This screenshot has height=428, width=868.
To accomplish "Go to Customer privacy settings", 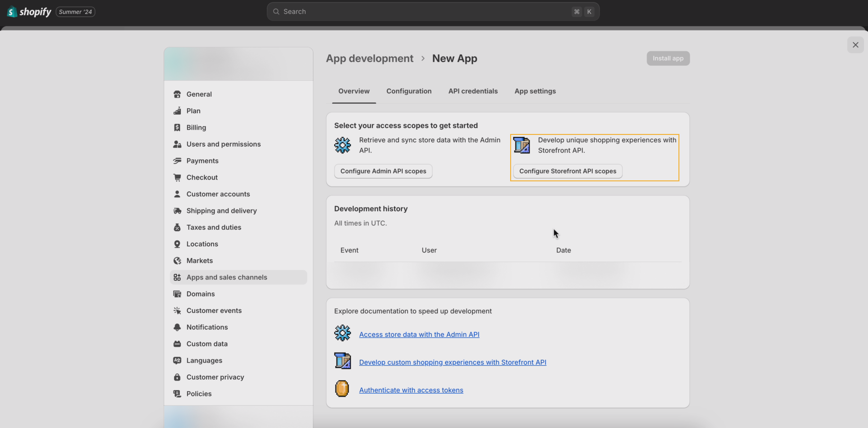I will 238,377.
